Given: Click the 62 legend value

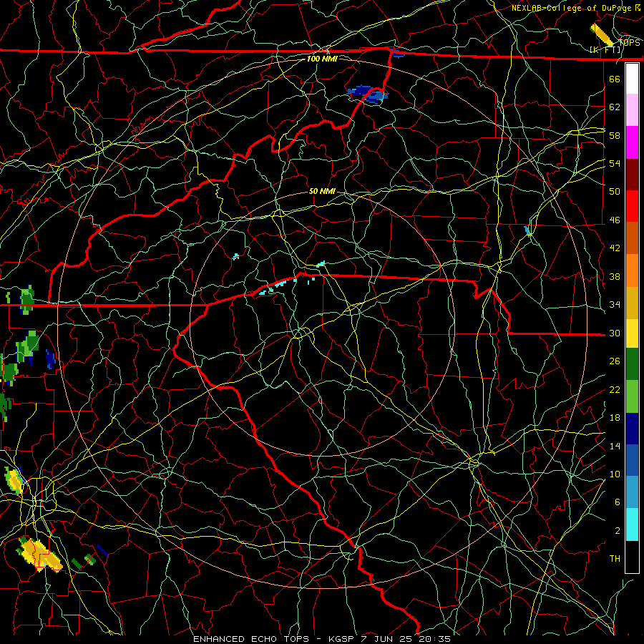Looking at the screenshot, I should tap(615, 107).
